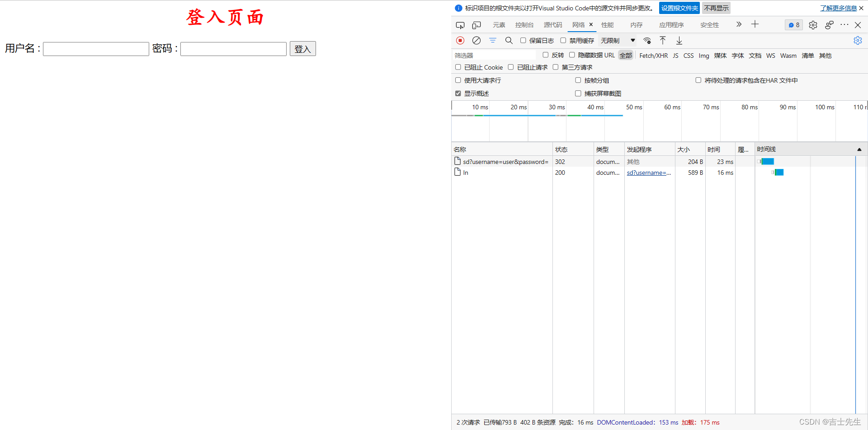The height and width of the screenshot is (430, 868).
Task: Click the 302 request waterfall bar
Action: coord(767,162)
